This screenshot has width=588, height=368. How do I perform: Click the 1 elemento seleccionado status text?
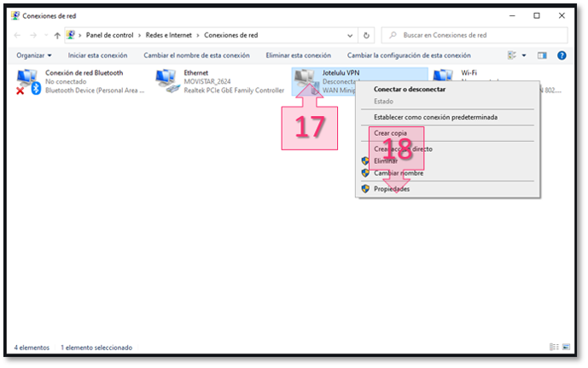(96, 348)
